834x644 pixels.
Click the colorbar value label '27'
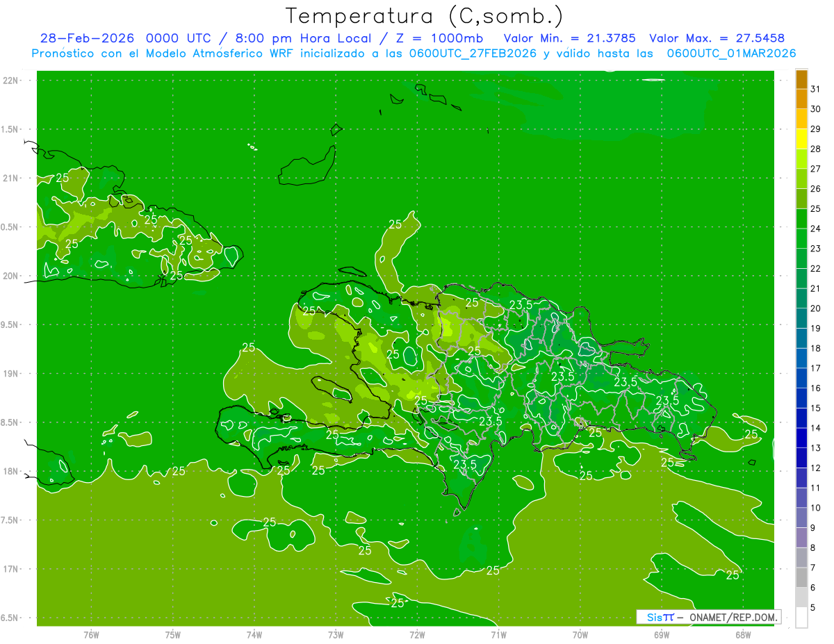(816, 169)
